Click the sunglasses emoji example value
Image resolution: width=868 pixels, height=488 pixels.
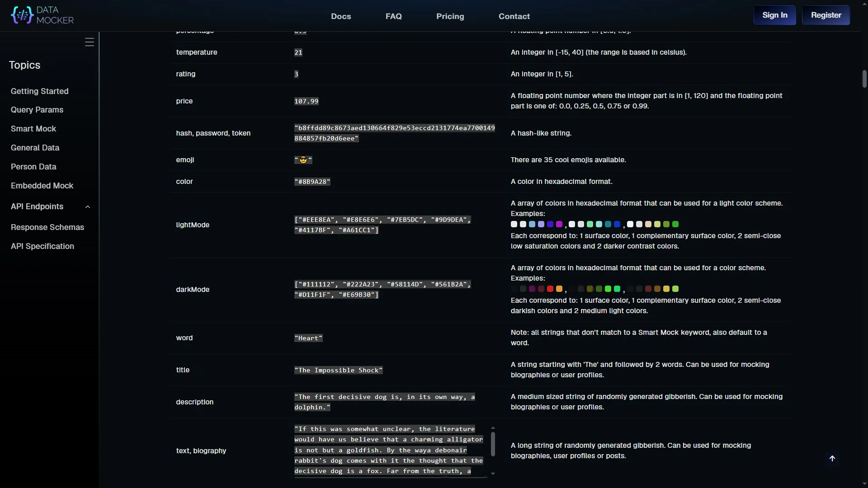(x=303, y=160)
